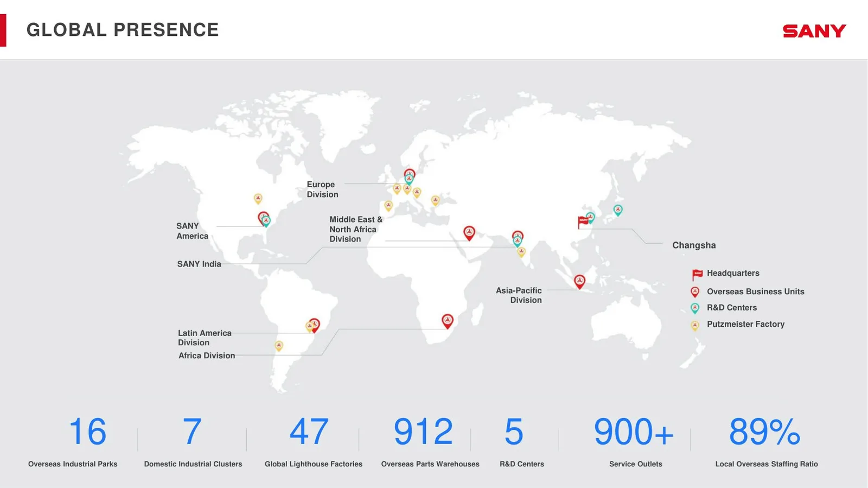Select the red pin in the Middle East

[469, 233]
